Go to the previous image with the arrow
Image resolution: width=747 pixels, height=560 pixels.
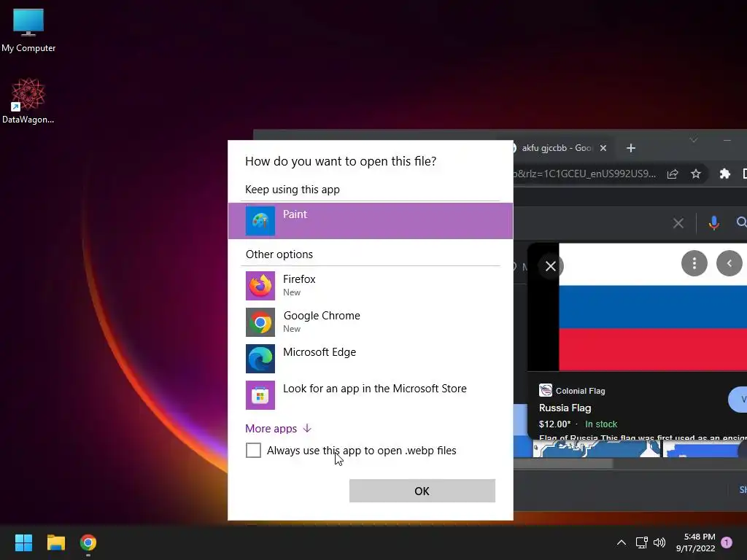[x=729, y=263]
